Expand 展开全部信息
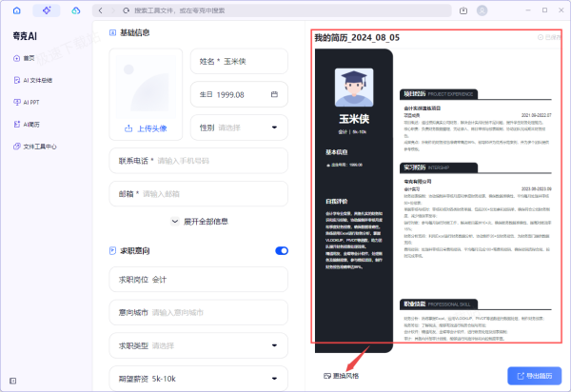 tap(199, 222)
